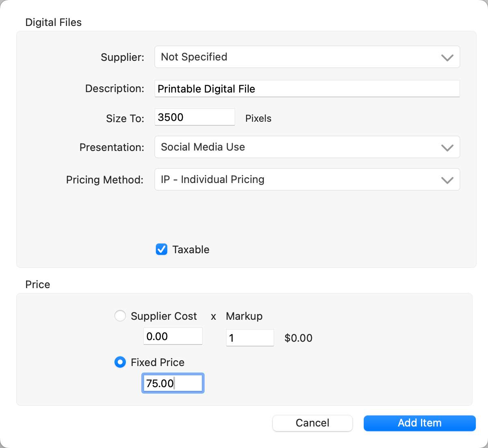Click the Taxable label text
Screen dimensions: 488x448
pos(191,250)
